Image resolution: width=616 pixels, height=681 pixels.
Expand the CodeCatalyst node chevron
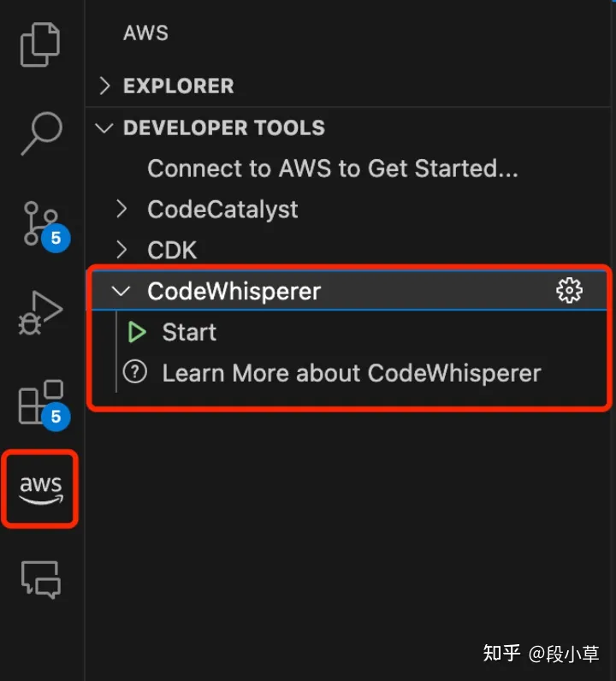[122, 209]
